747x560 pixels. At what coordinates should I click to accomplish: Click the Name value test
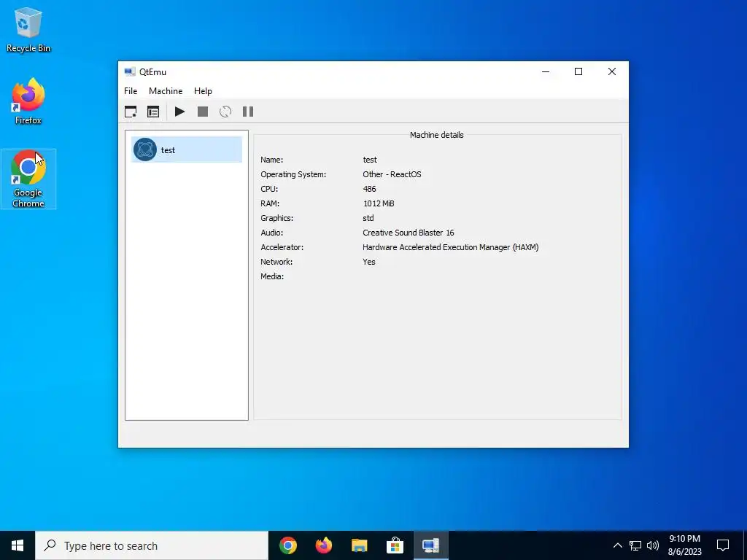click(x=370, y=160)
